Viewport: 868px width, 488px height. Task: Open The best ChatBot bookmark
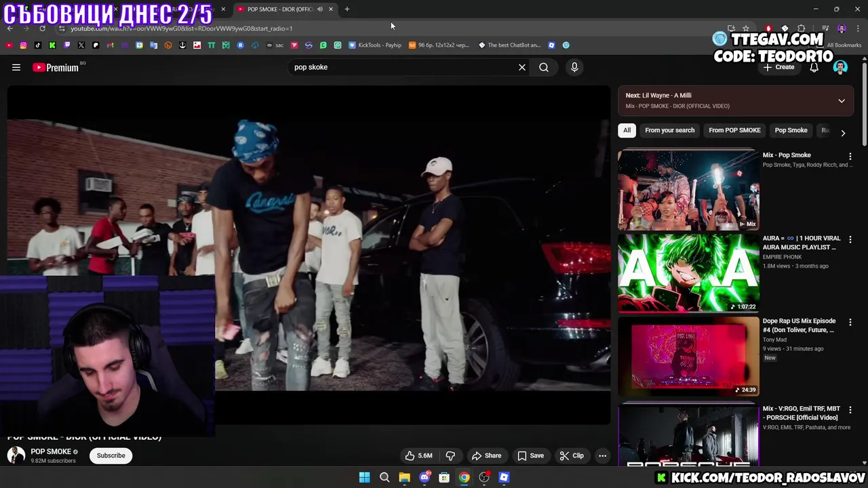click(x=509, y=45)
